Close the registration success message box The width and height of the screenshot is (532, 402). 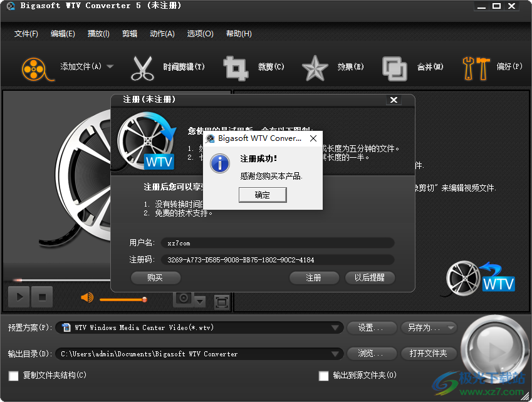(313, 138)
